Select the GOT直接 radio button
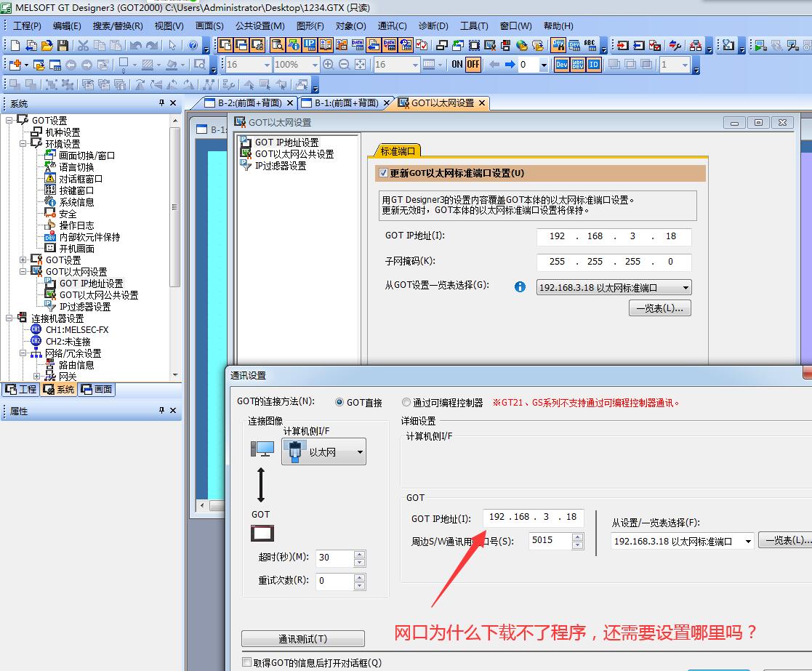 click(x=339, y=402)
